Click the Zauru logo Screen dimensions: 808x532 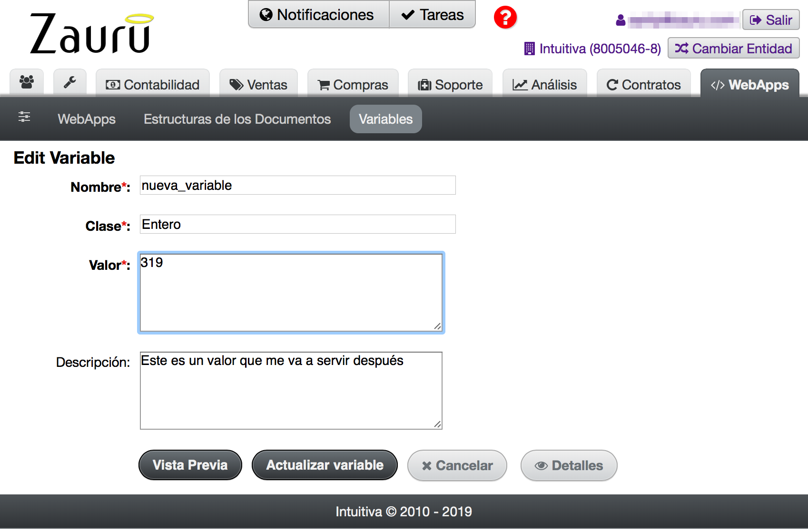point(92,33)
